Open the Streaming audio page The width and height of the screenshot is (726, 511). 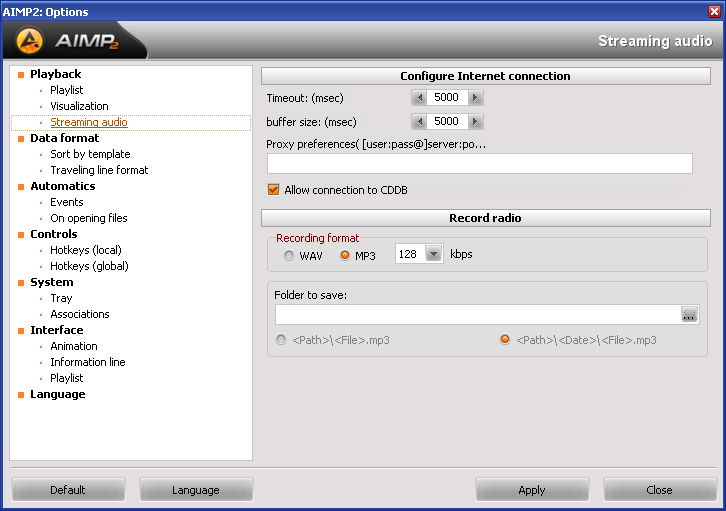[x=89, y=122]
